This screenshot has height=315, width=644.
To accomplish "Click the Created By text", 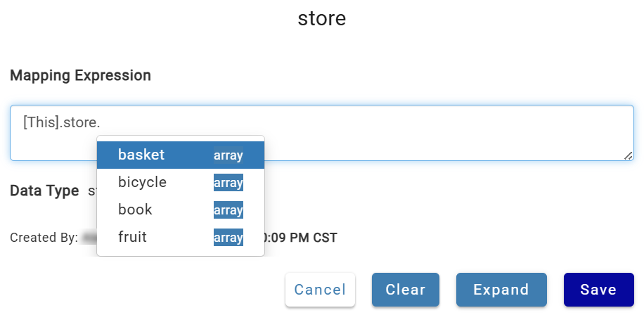I will pyautogui.click(x=44, y=238).
